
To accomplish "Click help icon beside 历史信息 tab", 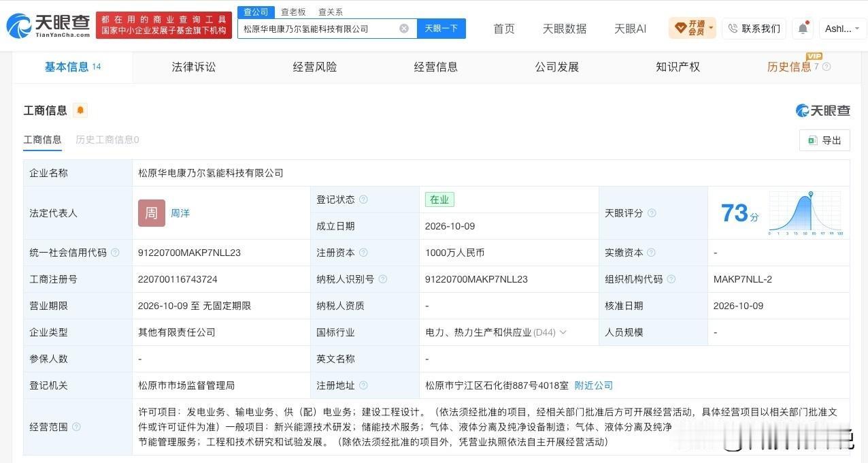I will point(827,67).
